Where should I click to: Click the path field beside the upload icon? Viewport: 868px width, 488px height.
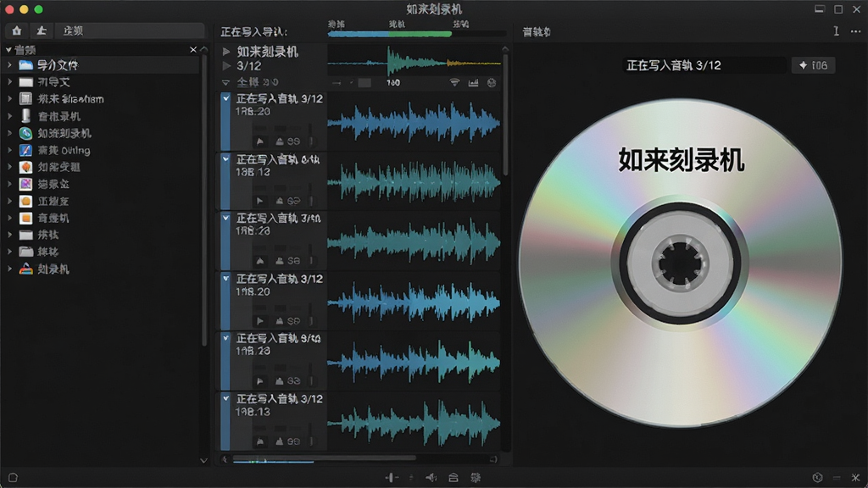(130, 31)
